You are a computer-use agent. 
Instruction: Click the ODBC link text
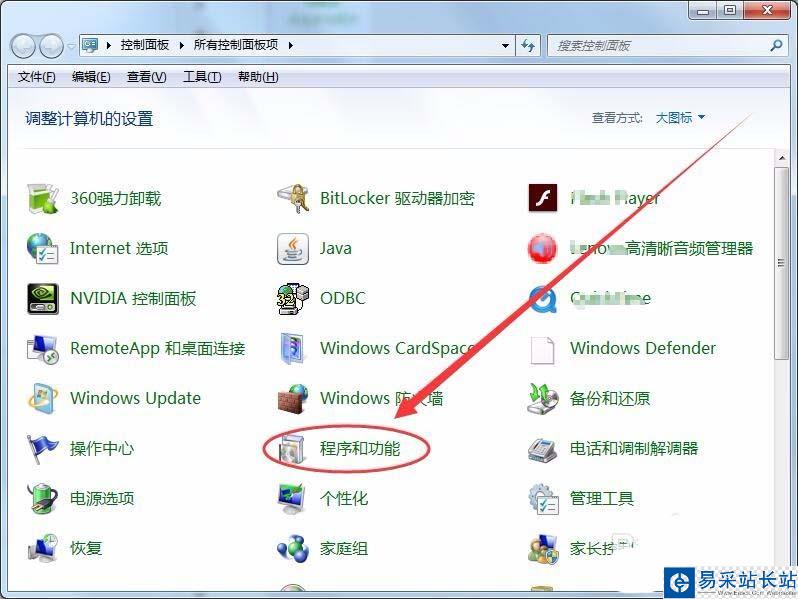tap(343, 298)
